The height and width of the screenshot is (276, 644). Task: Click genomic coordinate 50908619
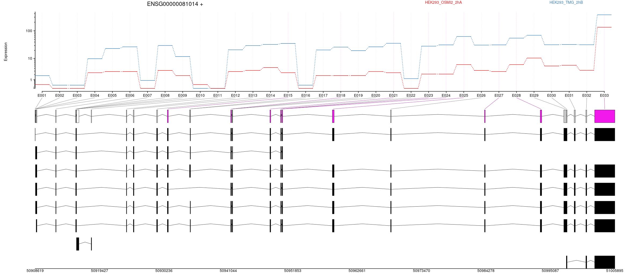[x=35, y=271]
